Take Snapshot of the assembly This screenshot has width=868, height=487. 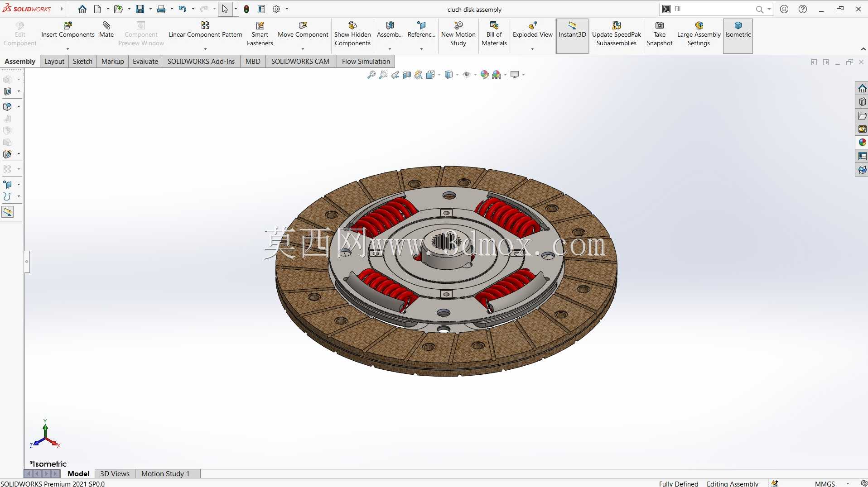click(x=660, y=34)
